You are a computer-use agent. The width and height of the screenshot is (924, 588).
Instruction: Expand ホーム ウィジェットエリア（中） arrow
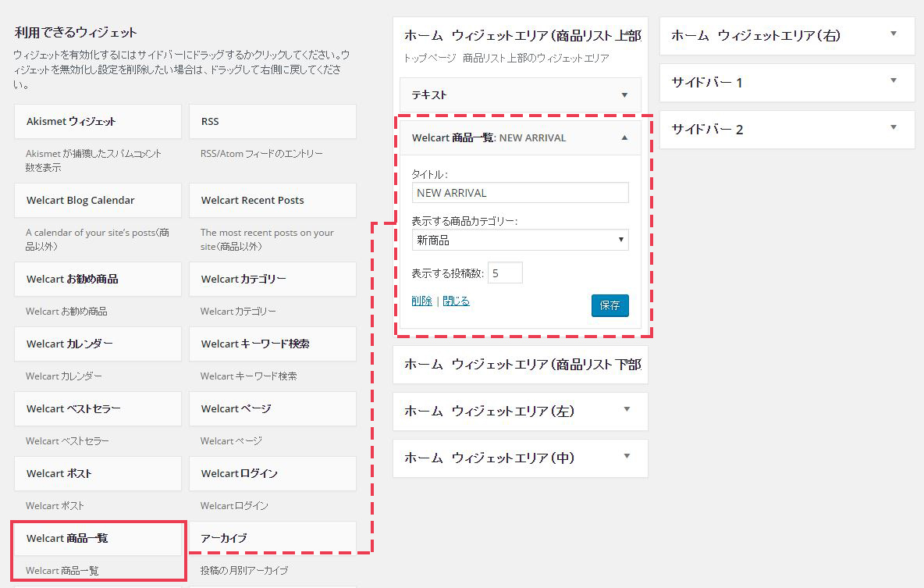click(x=627, y=456)
